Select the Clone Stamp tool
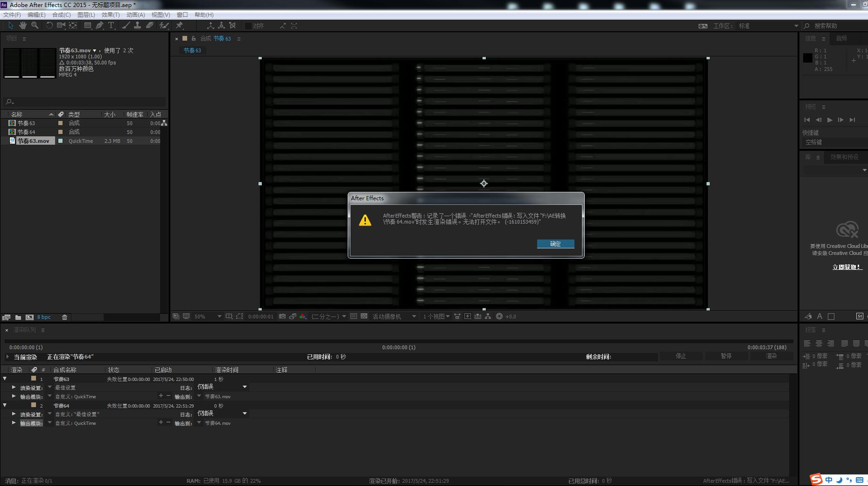The image size is (868, 486). 138,26
